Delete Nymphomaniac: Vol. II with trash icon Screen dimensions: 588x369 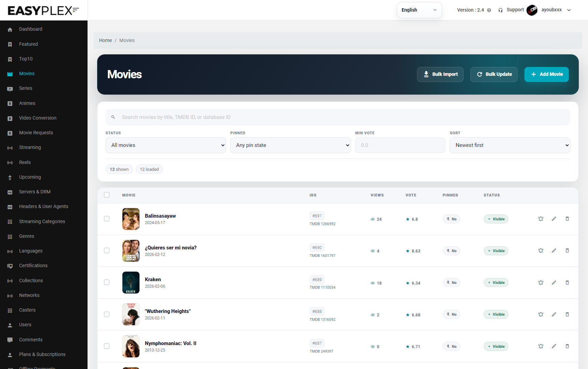click(x=567, y=346)
